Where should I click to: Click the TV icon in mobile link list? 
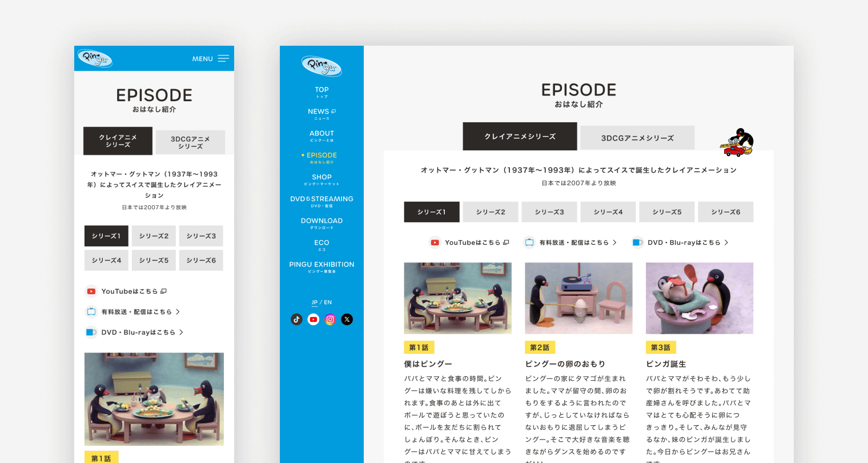tap(91, 312)
